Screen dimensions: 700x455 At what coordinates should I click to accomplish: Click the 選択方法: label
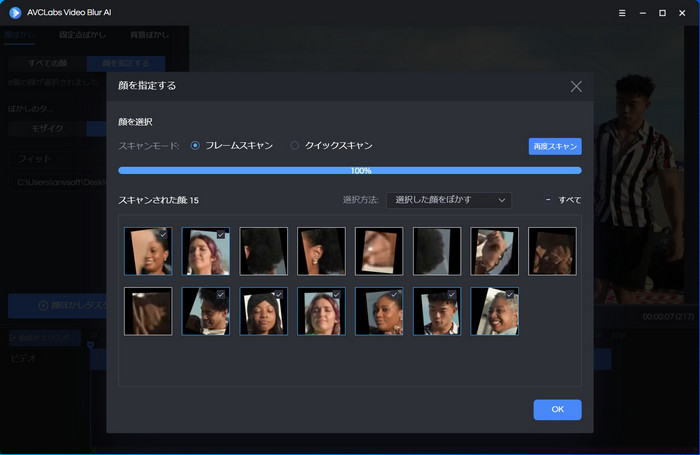pyautogui.click(x=360, y=200)
